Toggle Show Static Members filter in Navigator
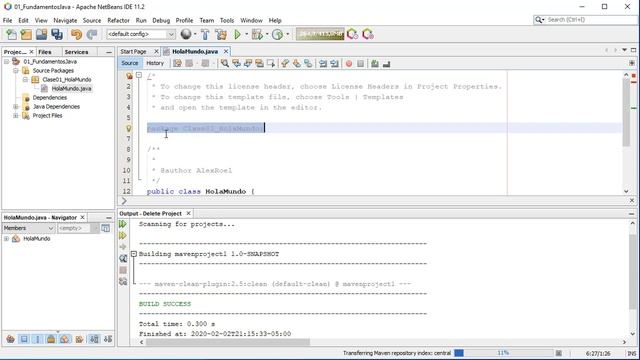Image resolution: width=640 pixels, height=360 pixels. pos(38,339)
